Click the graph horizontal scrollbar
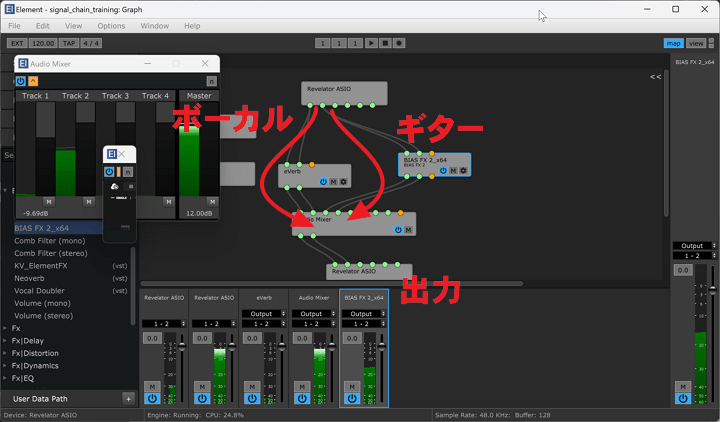The width and height of the screenshot is (720, 422). point(332,283)
